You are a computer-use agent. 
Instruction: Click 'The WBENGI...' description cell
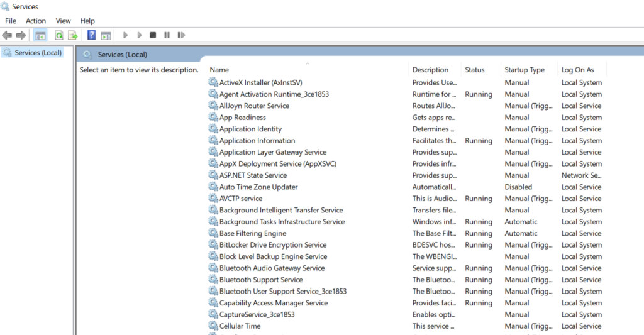(x=435, y=256)
